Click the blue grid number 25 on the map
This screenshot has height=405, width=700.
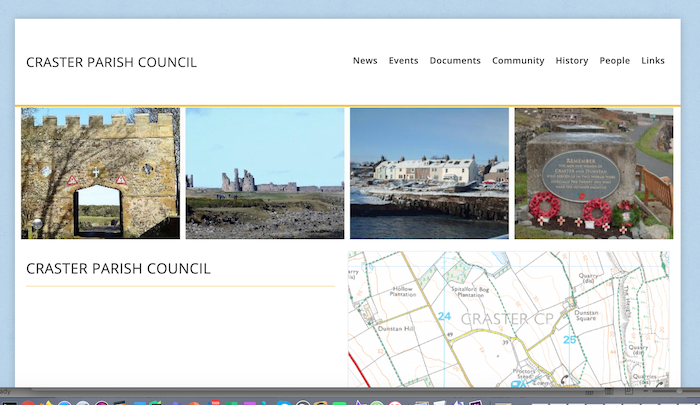tap(569, 339)
